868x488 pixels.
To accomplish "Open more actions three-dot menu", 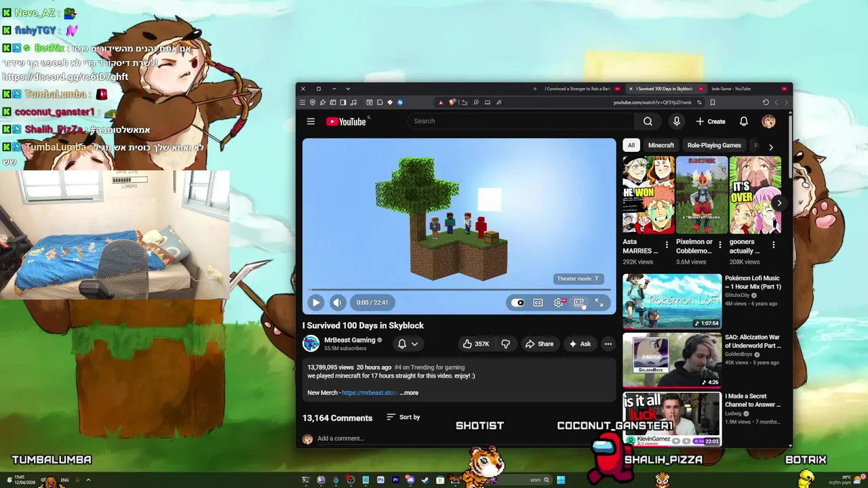I will tap(608, 344).
